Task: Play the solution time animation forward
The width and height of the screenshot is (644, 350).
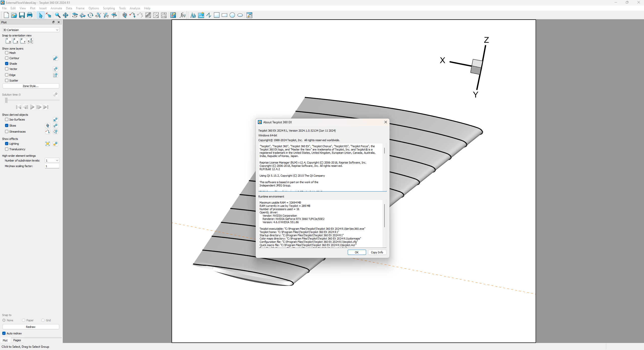Action: tap(32, 107)
